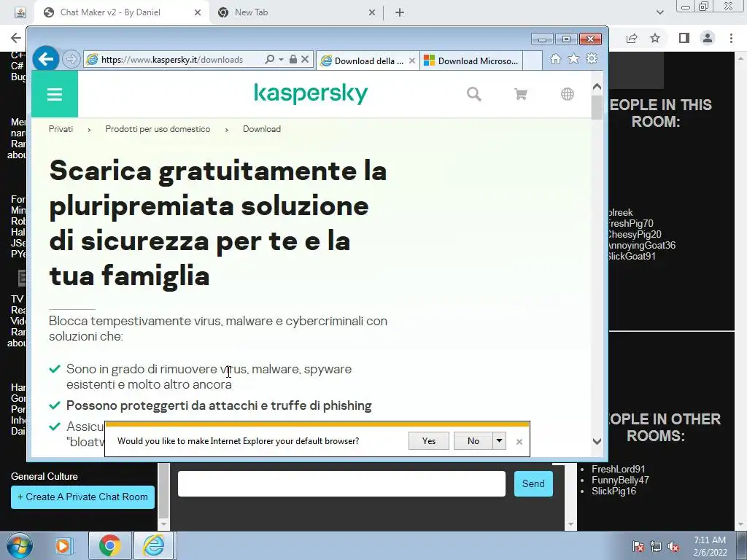Click Yes to make IE the default browser
Viewport: 747px width, 560px height.
click(x=429, y=441)
